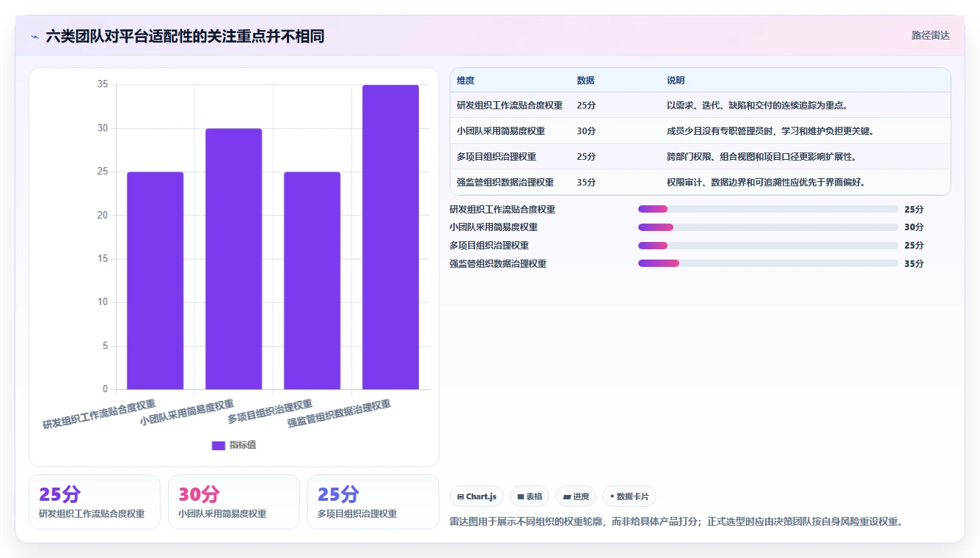Select the 进度 tag chip
This screenshot has width=980, height=558.
(576, 496)
